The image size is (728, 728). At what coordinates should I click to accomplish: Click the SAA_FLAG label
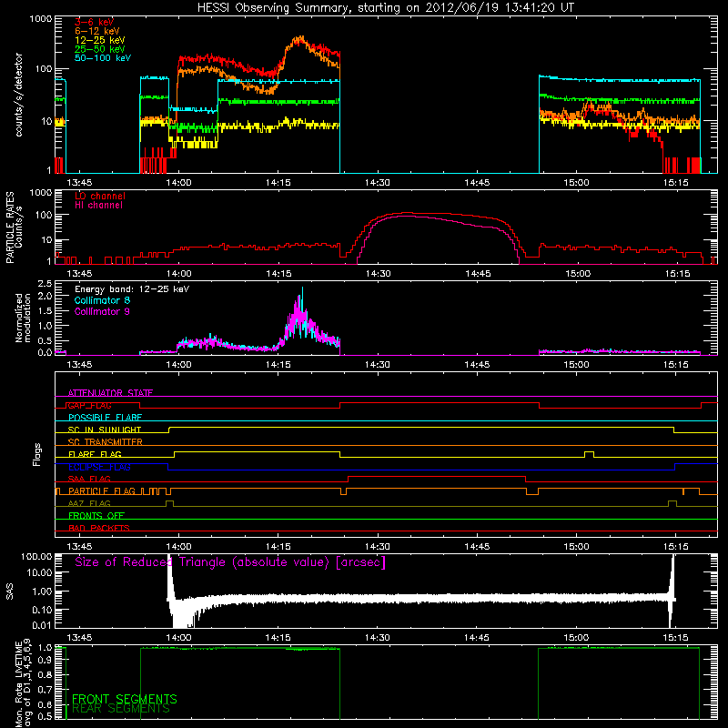coord(89,480)
